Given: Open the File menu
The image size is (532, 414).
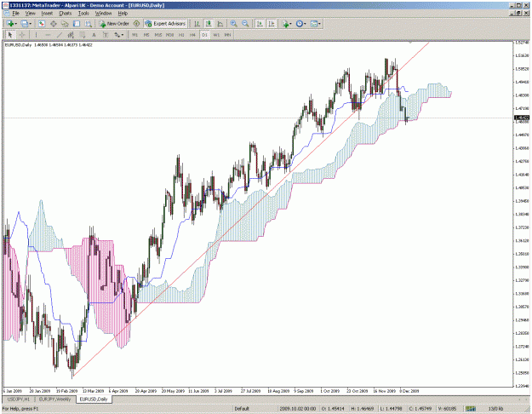Looking at the screenshot, I should [15, 14].
